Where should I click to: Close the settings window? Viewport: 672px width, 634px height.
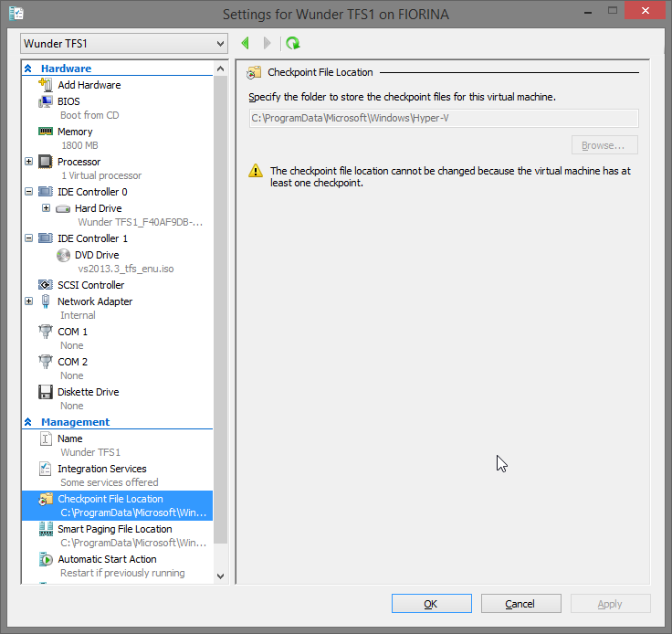pos(645,10)
